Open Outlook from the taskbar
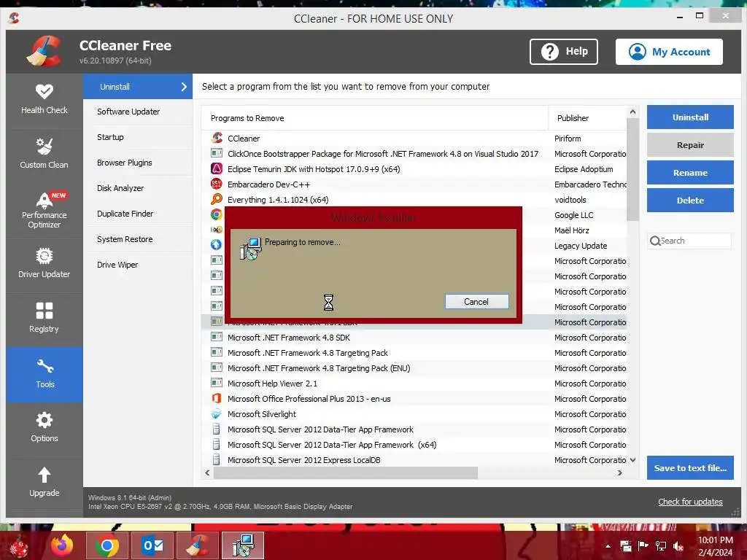This screenshot has height=560, width=747. (x=153, y=545)
